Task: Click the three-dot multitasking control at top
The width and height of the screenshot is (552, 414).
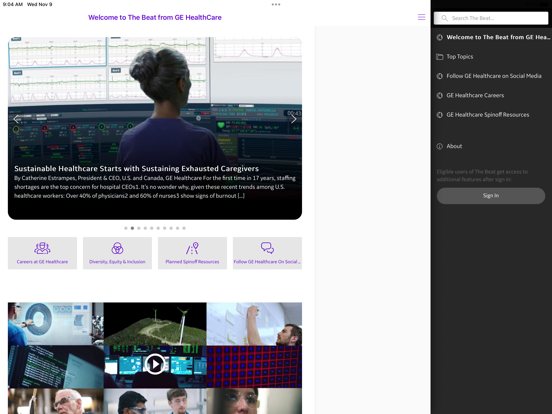Action: (x=276, y=5)
